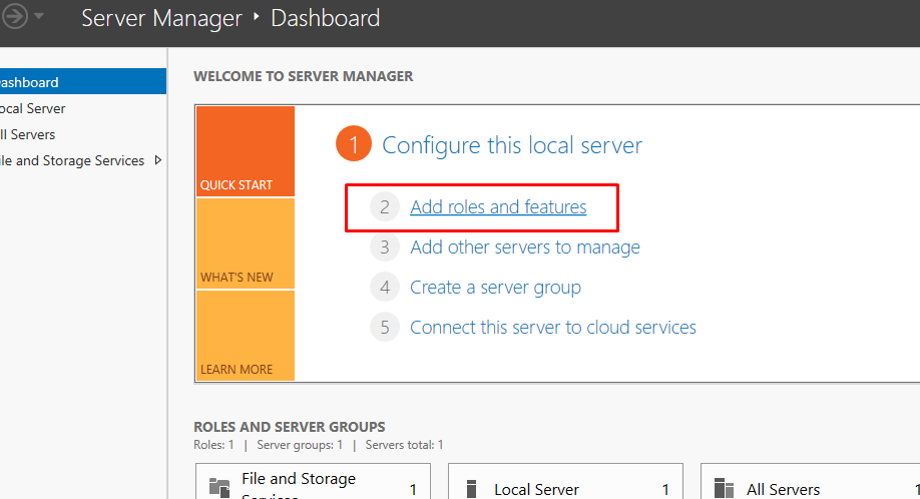
Task: Open the navigation history dropdown arrow
Action: [x=39, y=17]
